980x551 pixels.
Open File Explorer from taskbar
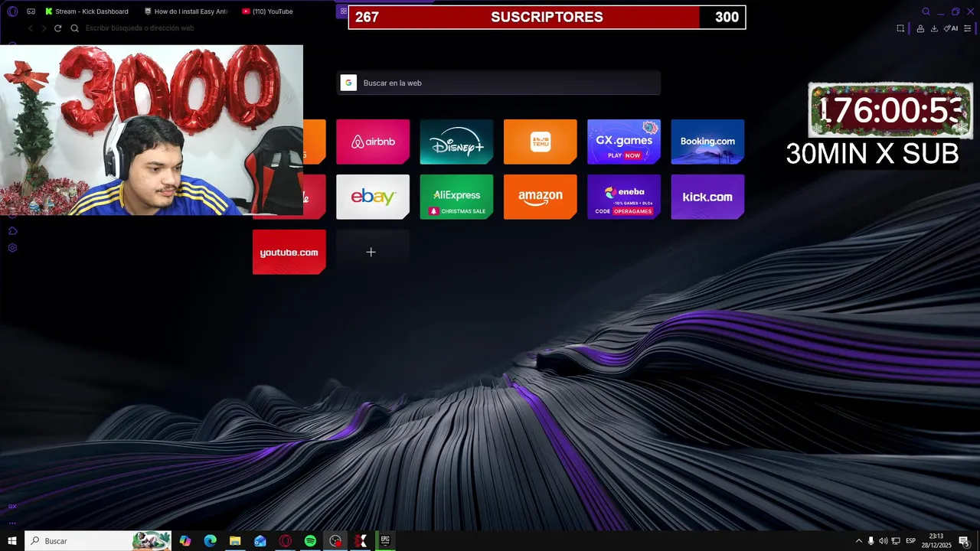pyautogui.click(x=235, y=541)
